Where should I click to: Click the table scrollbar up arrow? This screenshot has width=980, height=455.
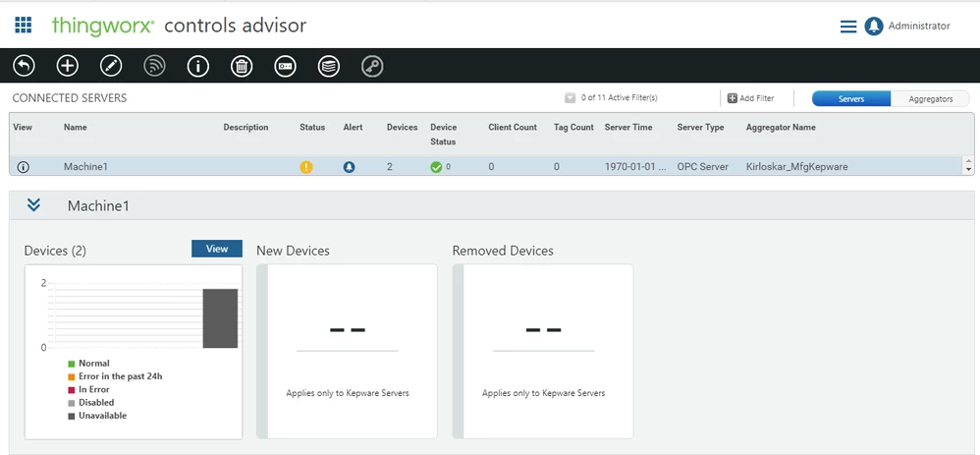tap(969, 161)
